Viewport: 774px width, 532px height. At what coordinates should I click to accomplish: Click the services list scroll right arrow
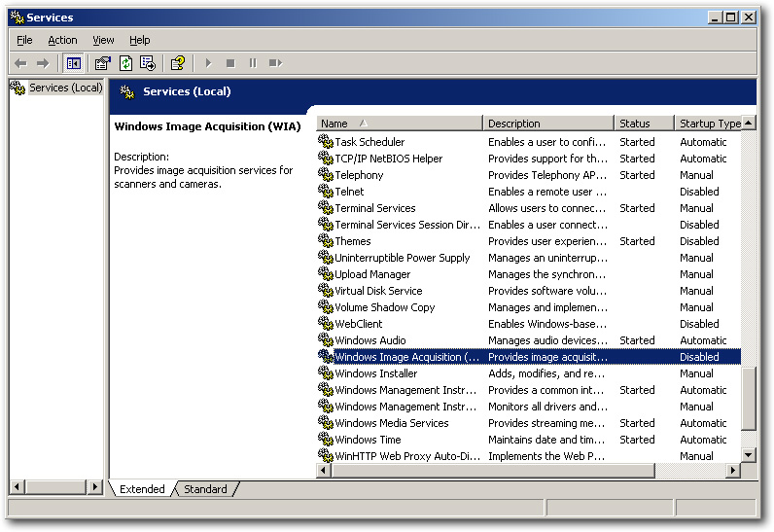tap(733, 471)
